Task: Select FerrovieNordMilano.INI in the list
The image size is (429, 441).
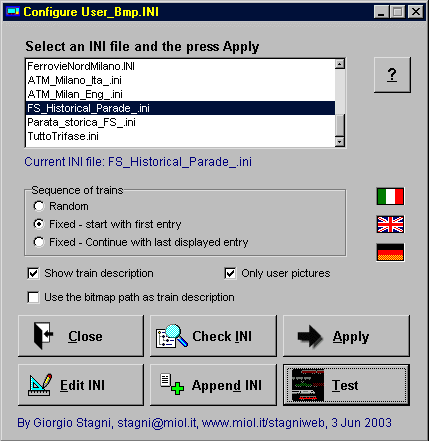Action: [180, 66]
